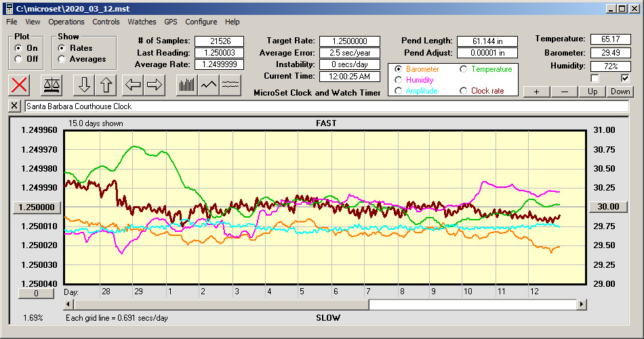Image resolution: width=644 pixels, height=339 pixels.
Task: Click the Humidity value 72%
Action: tap(610, 66)
